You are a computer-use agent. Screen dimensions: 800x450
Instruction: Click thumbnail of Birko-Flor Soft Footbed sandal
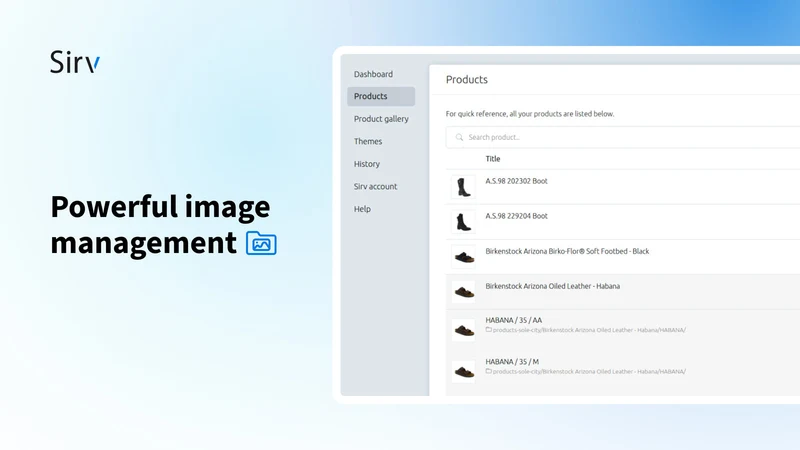pos(463,257)
